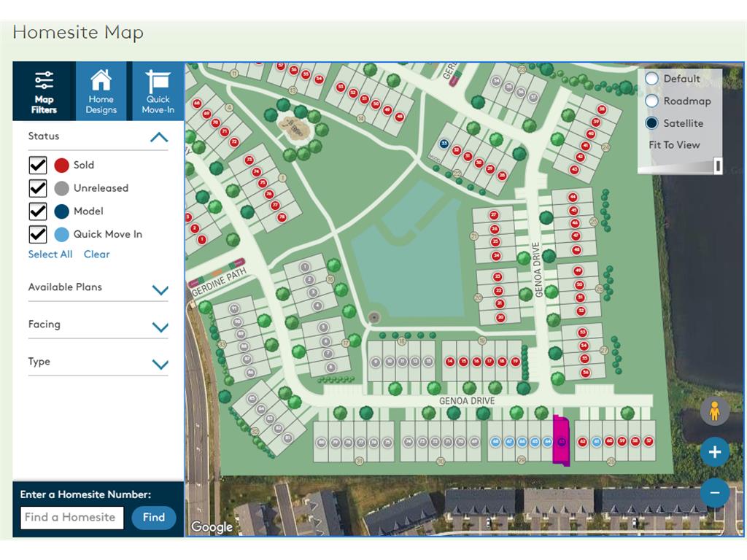The height and width of the screenshot is (560, 747).
Task: Click the Clear filters link
Action: click(97, 254)
